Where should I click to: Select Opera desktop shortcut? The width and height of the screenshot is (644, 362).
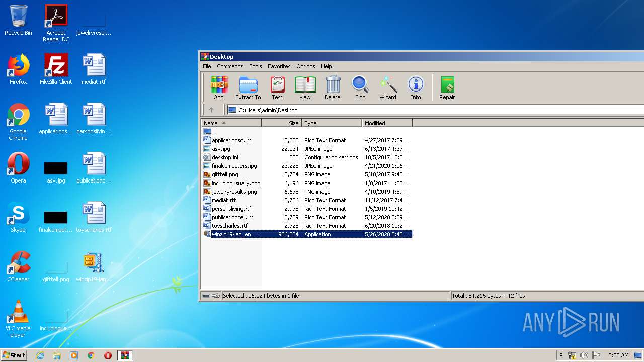click(18, 168)
